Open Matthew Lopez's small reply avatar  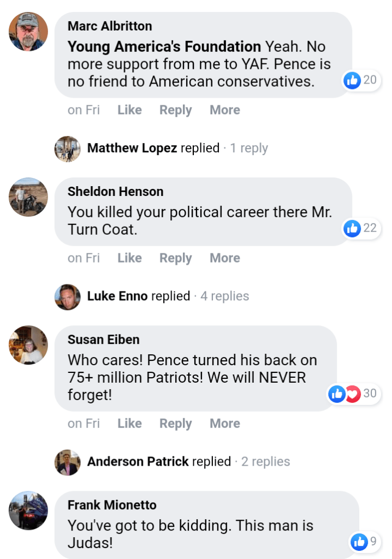point(67,148)
